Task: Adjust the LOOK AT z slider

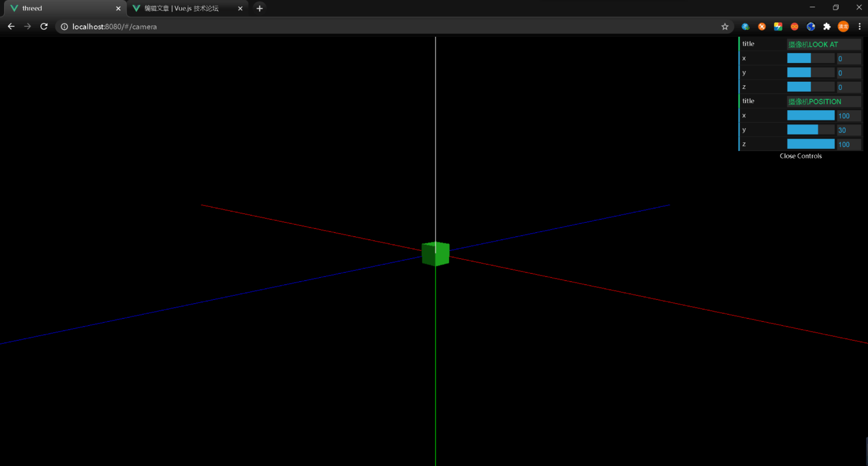Action: [811, 87]
